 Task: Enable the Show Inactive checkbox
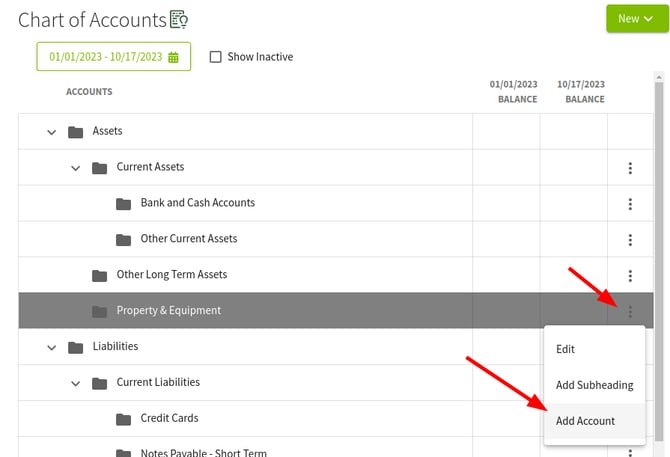point(215,57)
